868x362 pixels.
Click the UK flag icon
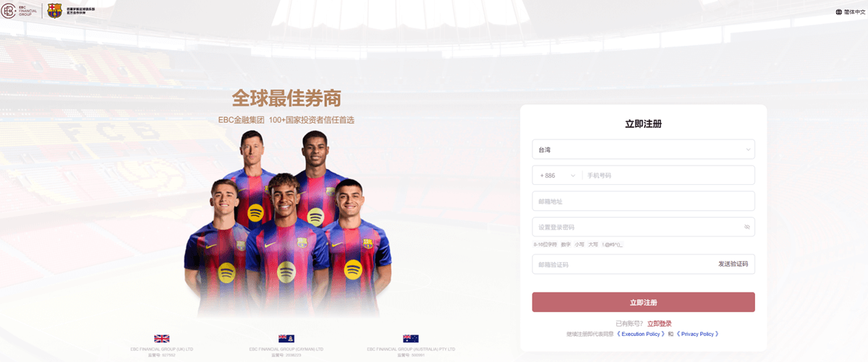(x=161, y=338)
